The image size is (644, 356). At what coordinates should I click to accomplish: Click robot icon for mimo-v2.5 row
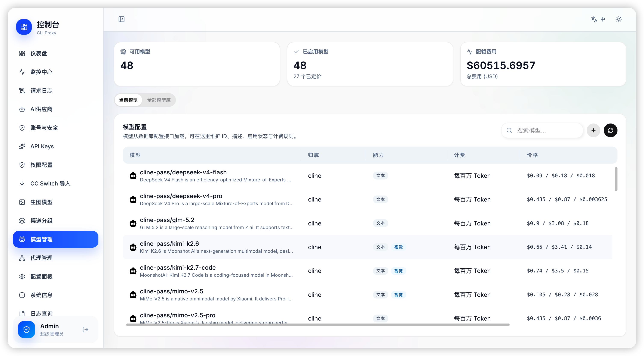(x=133, y=295)
